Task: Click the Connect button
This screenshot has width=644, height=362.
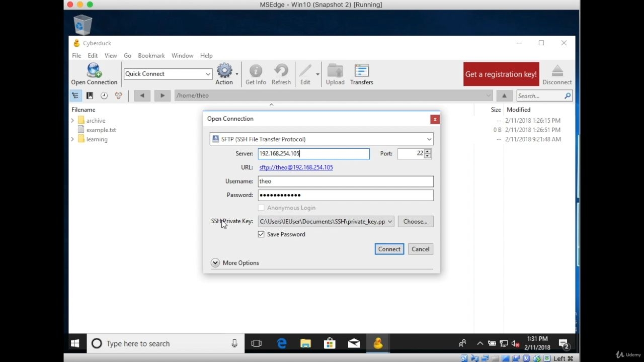Action: click(389, 249)
